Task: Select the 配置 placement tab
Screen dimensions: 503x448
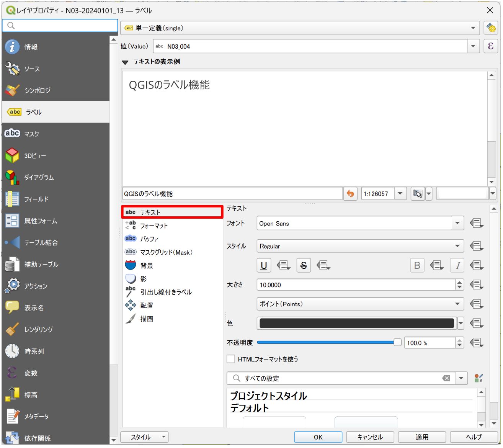Action: [x=172, y=306]
